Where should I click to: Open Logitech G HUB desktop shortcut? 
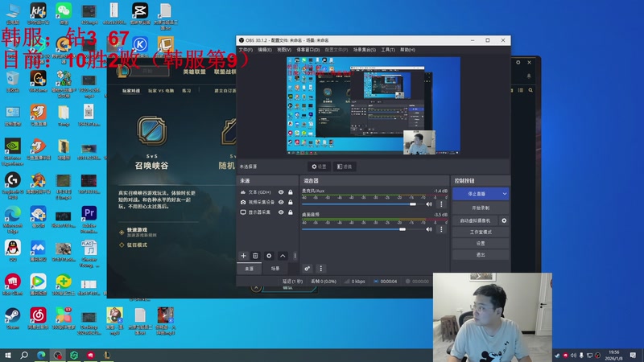[12, 186]
